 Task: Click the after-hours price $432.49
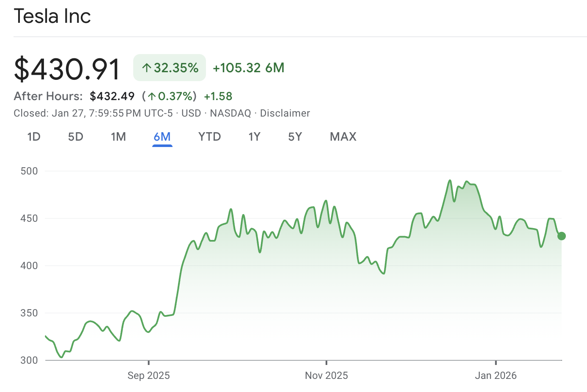pyautogui.click(x=112, y=96)
